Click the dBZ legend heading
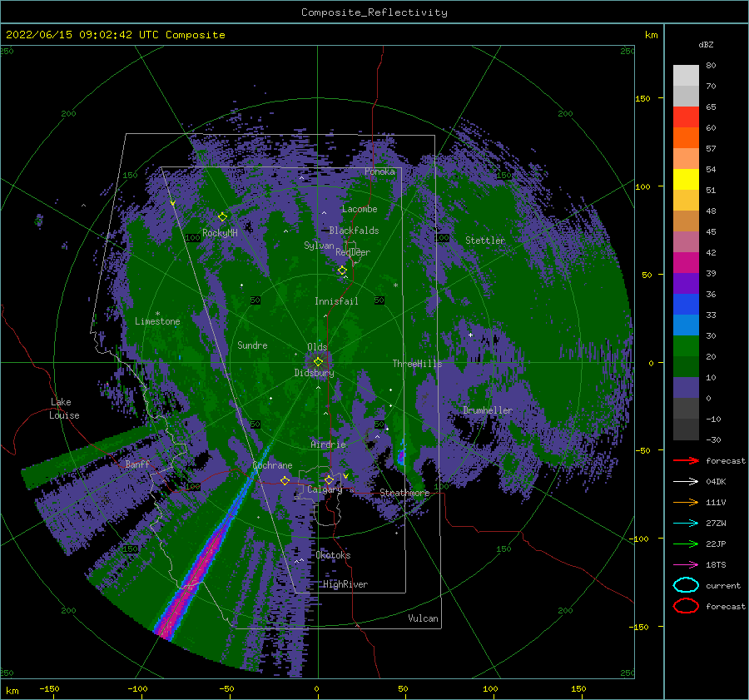 point(706,44)
